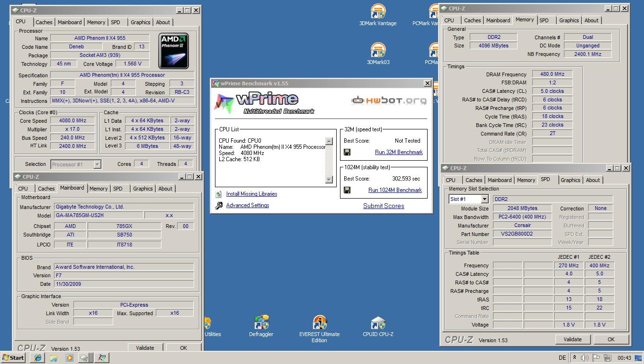The height and width of the screenshot is (364, 644).
Task: Click the DRAM Frequency value 480.0 MHz
Action: [552, 74]
